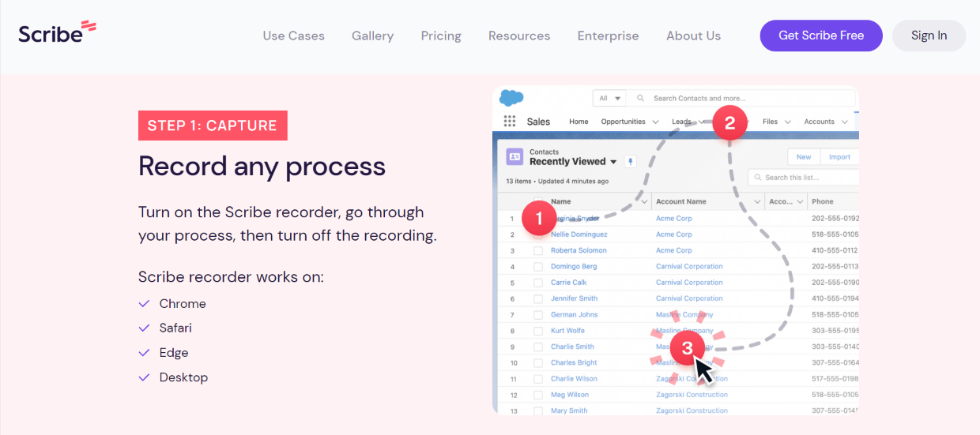The height and width of the screenshot is (435, 980).
Task: Click phone number 517-555-0198
Action: coord(835,379)
